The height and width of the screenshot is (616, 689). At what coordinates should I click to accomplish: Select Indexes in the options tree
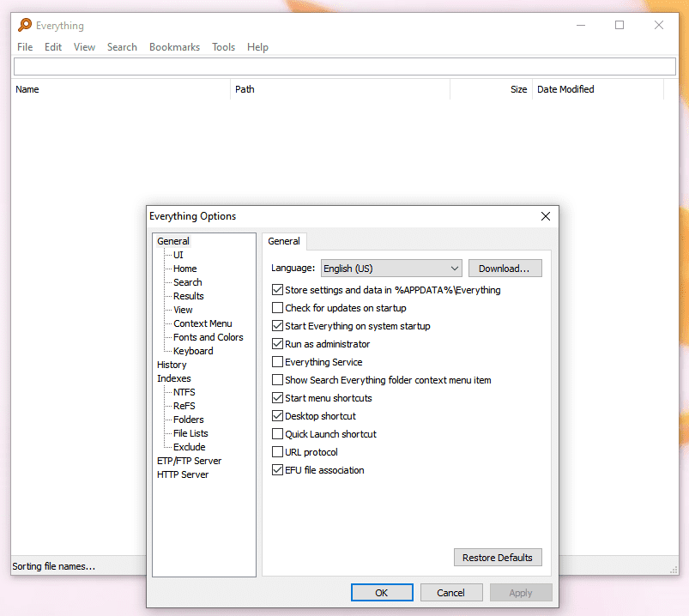pyautogui.click(x=174, y=378)
